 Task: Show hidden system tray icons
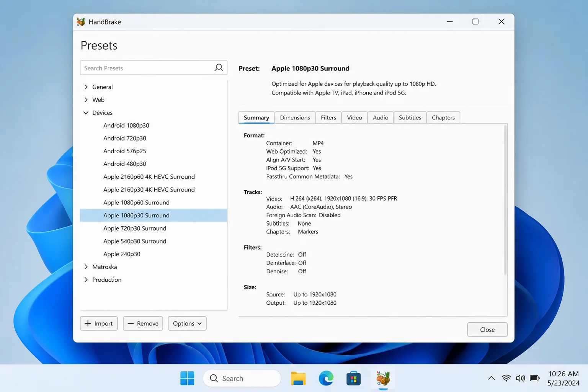click(x=491, y=378)
